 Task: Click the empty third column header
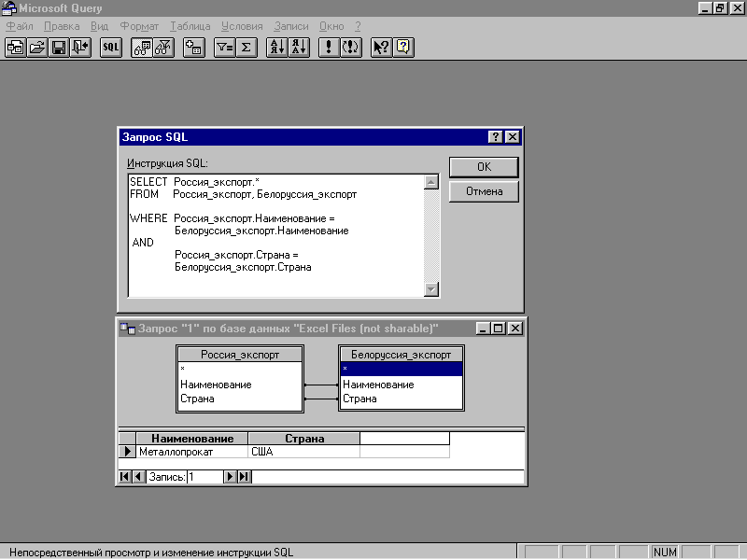click(x=404, y=439)
